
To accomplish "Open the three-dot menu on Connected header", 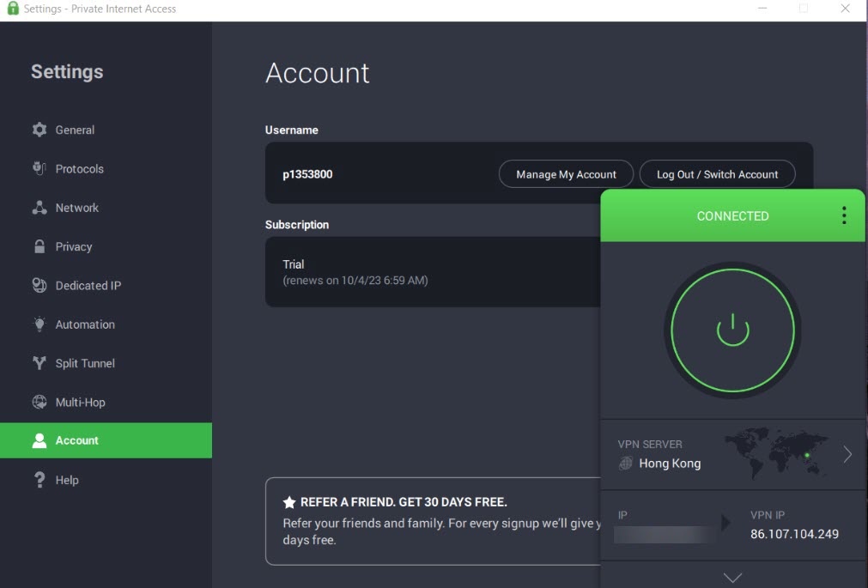I will [x=844, y=215].
